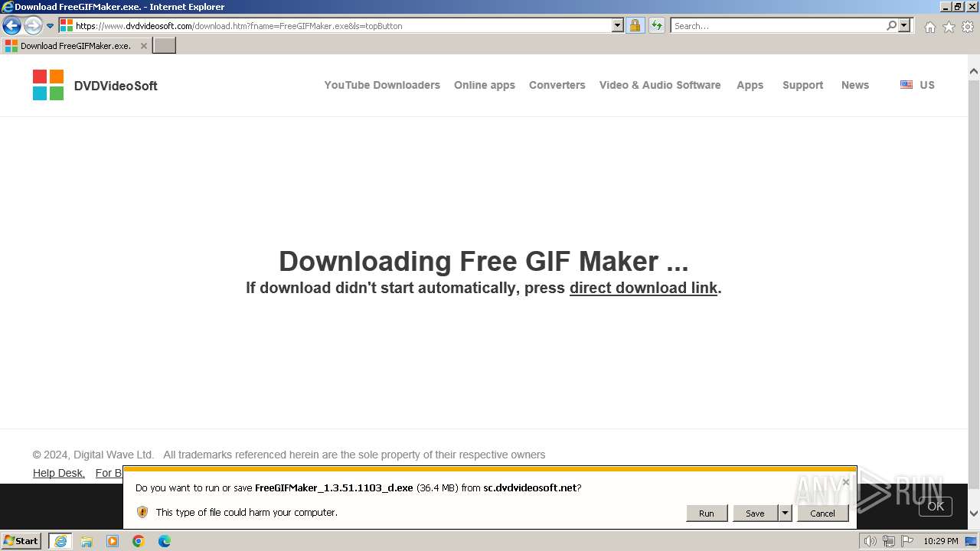This screenshot has height=551, width=980.
Task: Open a new blank tab button
Action: pyautogui.click(x=165, y=45)
